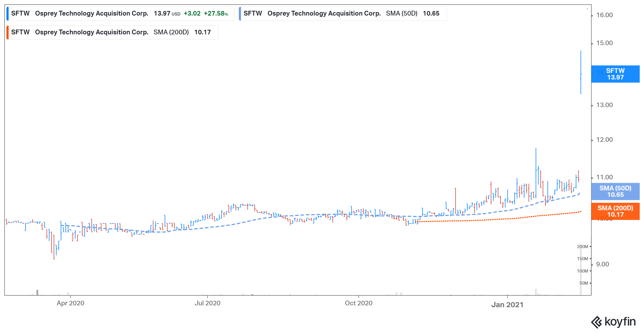This screenshot has width=644, height=333.
Task: Click the SFTW 13.97 price axis tag
Action: coord(615,74)
